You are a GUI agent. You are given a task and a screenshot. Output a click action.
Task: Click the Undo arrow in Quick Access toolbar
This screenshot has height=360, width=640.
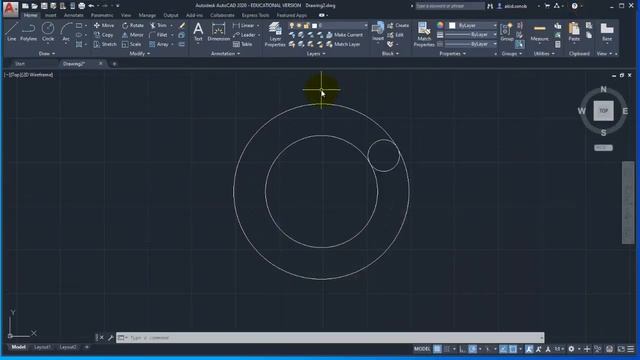click(91, 6)
